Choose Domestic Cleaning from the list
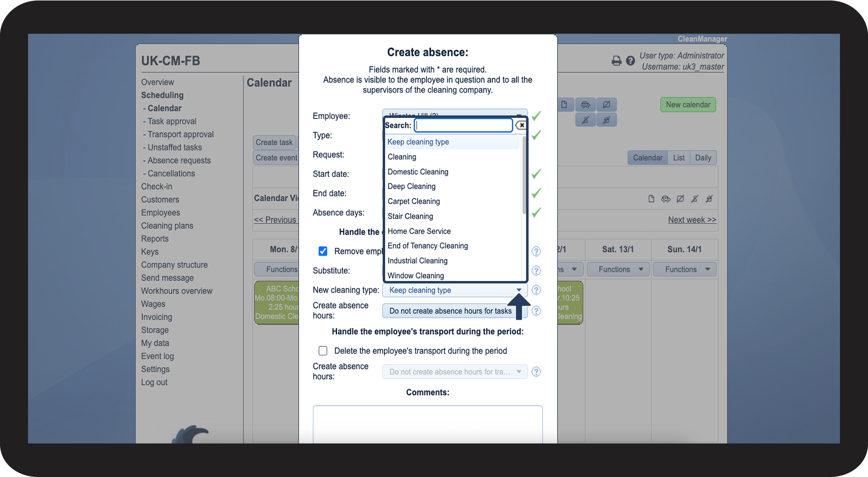 452,172
